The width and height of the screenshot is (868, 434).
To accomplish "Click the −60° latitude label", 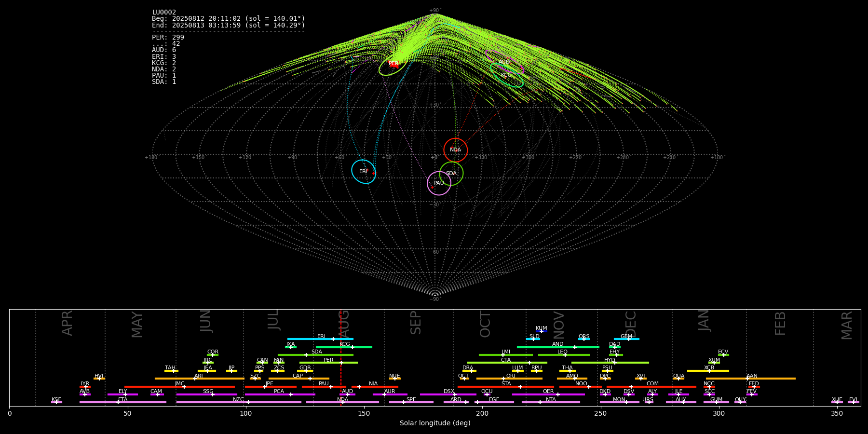I will (x=434, y=252).
